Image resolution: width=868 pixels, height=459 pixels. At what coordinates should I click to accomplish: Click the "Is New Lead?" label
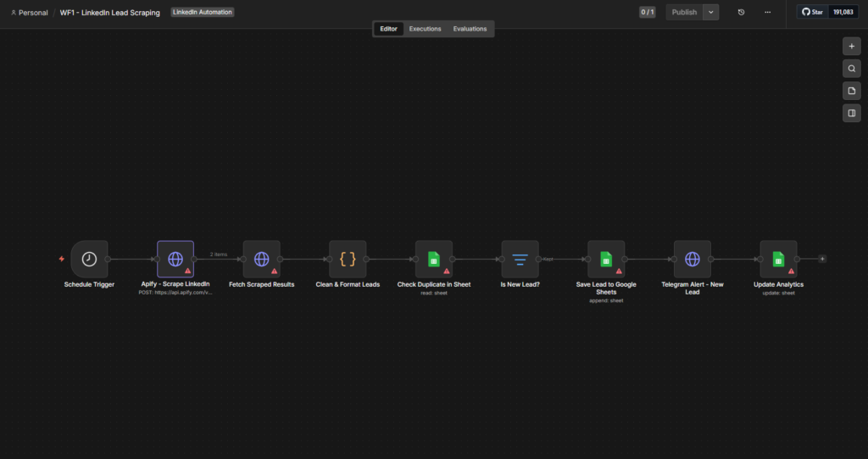coord(520,284)
